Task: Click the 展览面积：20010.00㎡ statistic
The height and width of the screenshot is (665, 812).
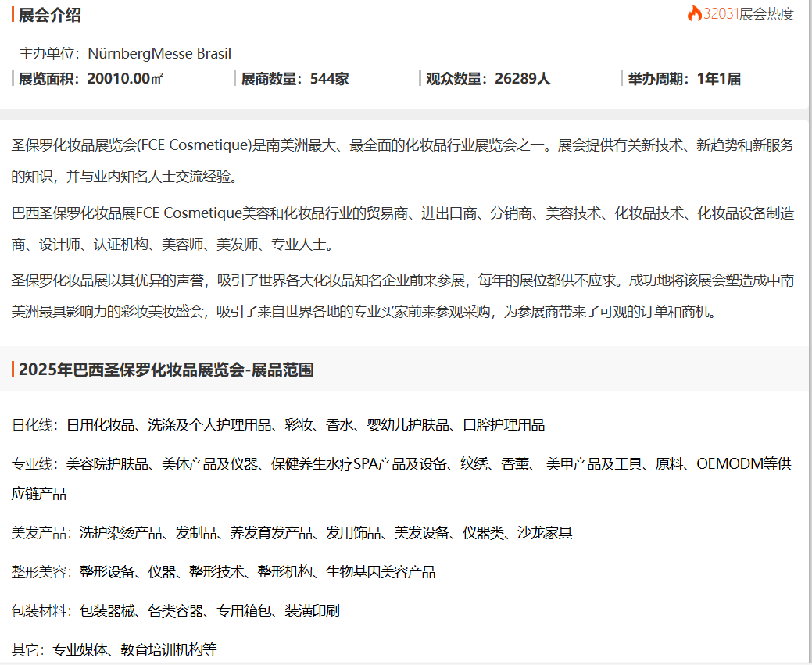Action: 91,79
